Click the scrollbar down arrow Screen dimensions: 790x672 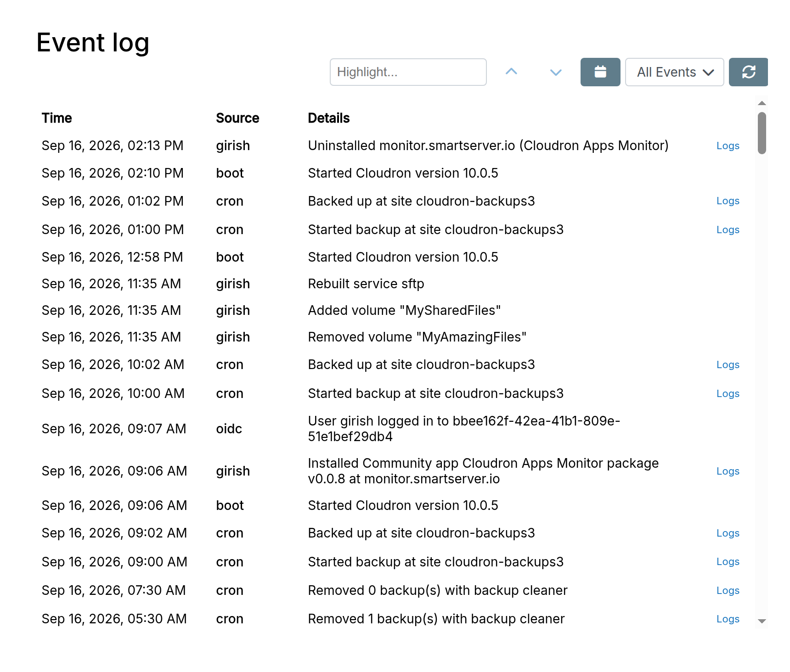point(762,621)
